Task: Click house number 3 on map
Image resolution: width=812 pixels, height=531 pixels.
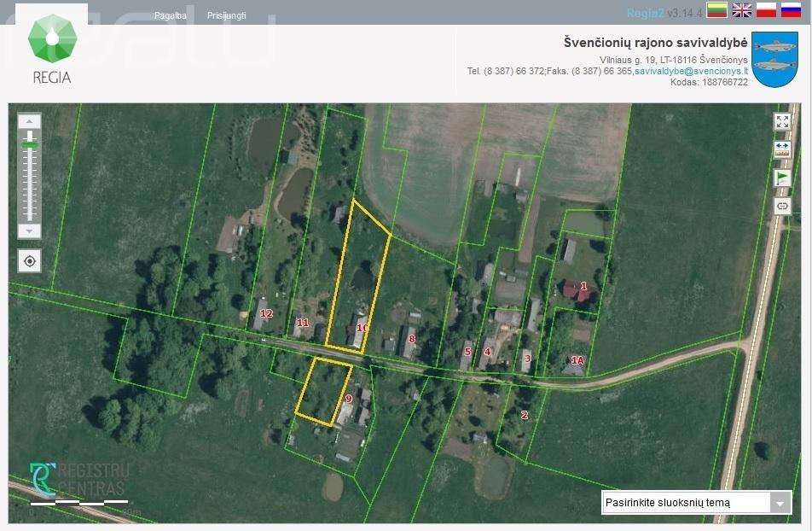Action: point(528,359)
